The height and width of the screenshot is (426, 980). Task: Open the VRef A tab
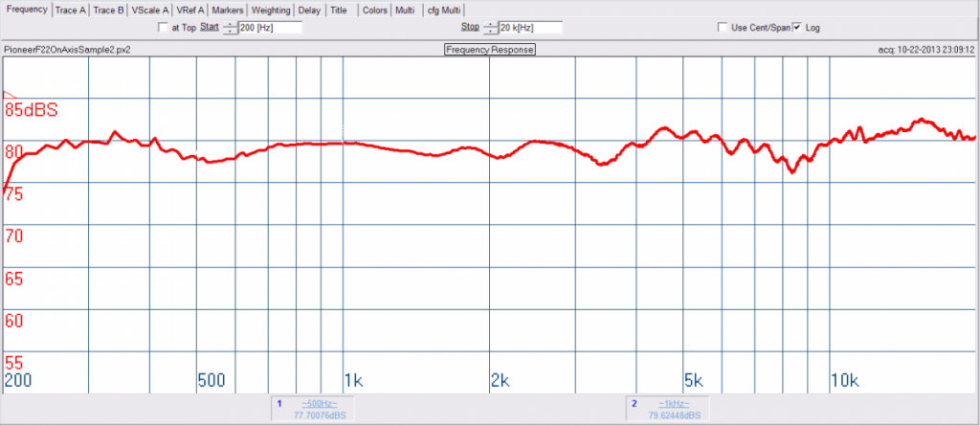tap(190, 11)
